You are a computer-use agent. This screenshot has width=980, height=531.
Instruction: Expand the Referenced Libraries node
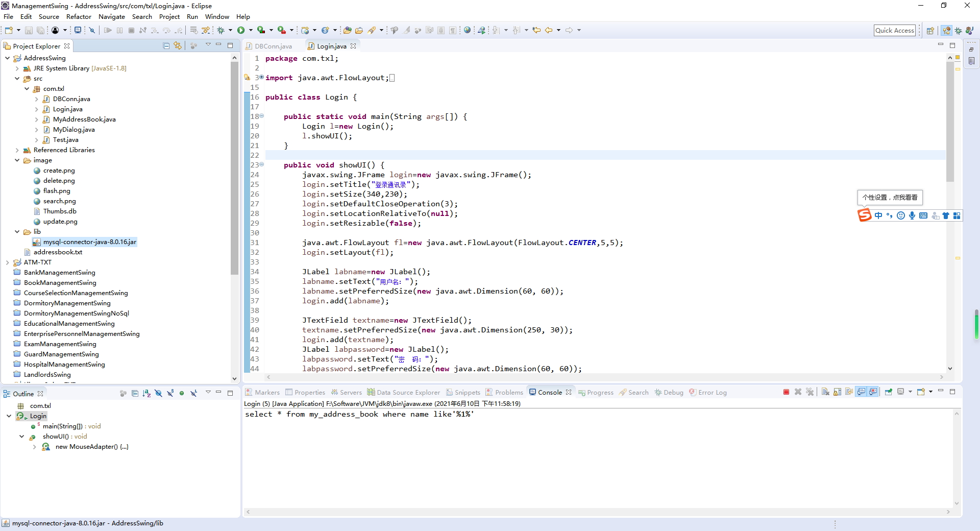18,150
